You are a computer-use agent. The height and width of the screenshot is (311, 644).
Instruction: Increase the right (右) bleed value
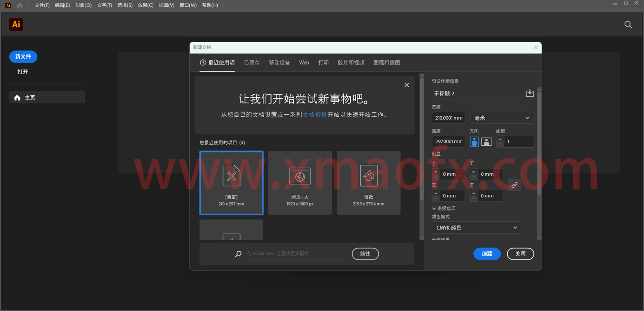click(474, 193)
